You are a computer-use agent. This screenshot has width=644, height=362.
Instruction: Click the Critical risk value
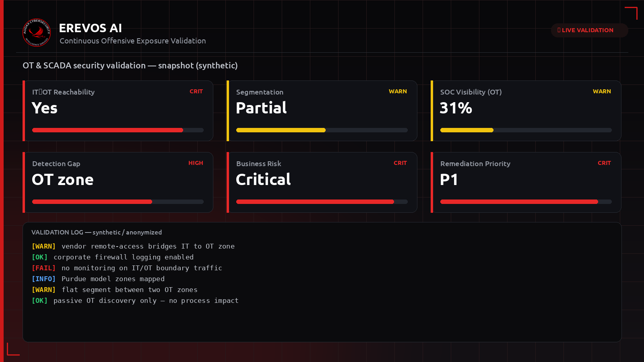[x=263, y=180]
